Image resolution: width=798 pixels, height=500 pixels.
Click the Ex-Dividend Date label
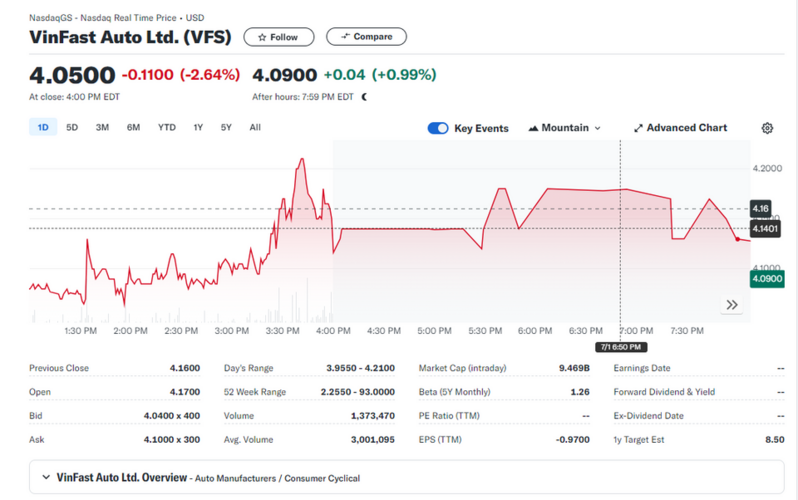pos(648,416)
